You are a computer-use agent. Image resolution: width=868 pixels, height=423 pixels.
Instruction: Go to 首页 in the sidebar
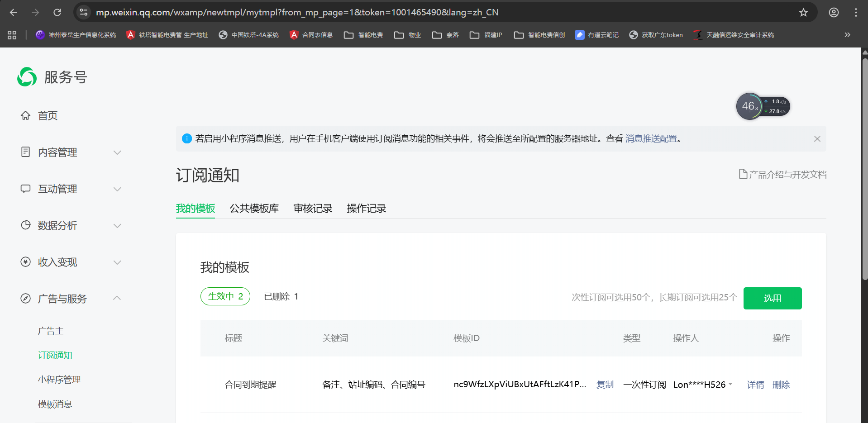coord(48,116)
